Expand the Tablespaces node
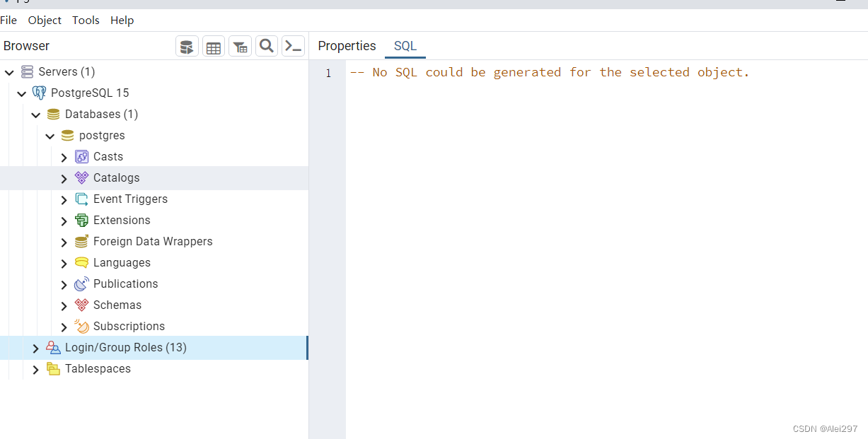868x439 pixels. (36, 370)
